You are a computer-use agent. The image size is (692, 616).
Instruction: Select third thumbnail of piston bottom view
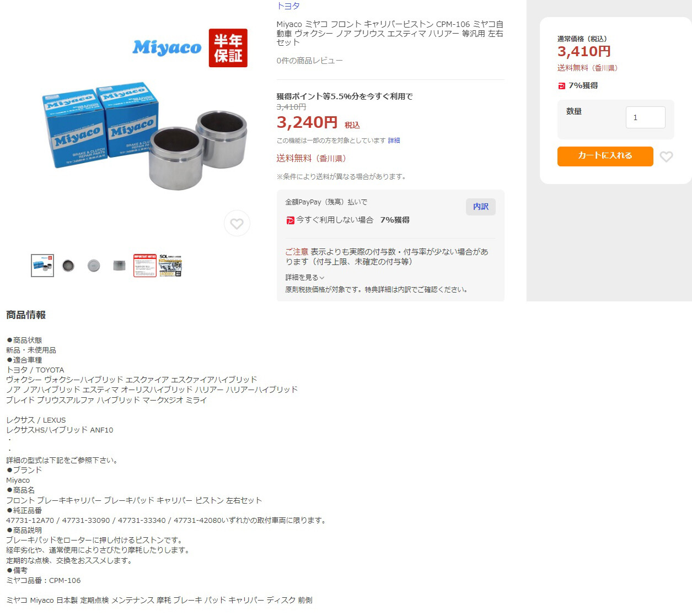point(94,266)
